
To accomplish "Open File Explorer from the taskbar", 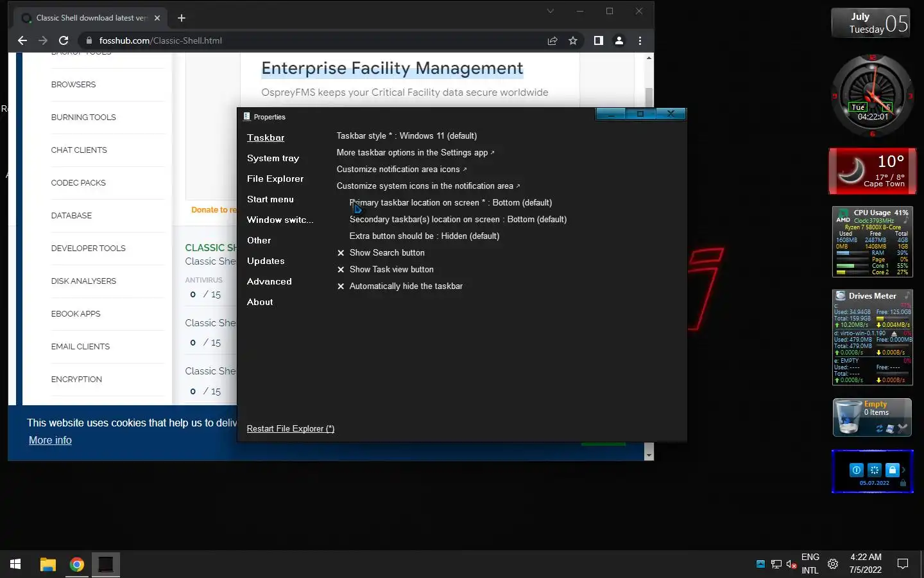I will tap(47, 565).
